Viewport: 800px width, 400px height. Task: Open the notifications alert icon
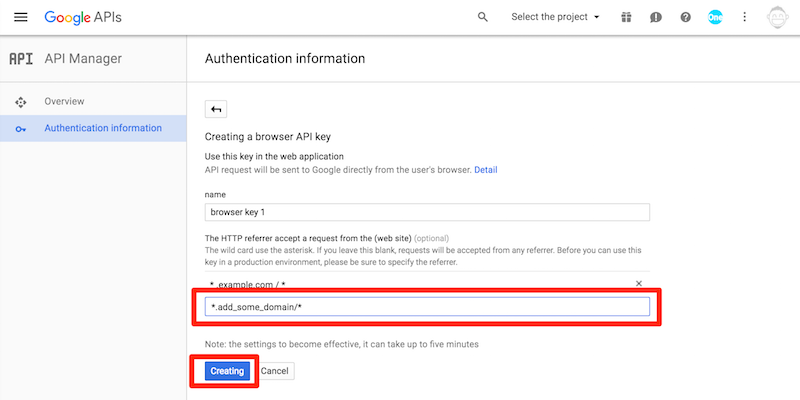pyautogui.click(x=656, y=17)
